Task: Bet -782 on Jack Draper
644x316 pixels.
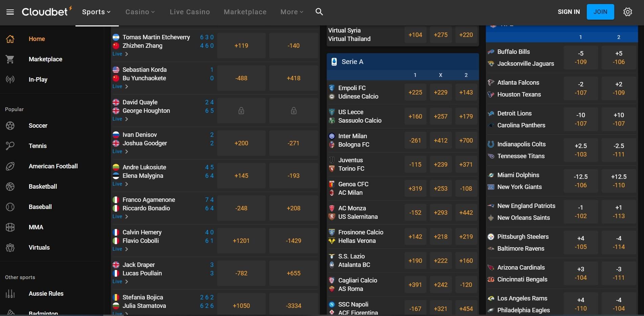Action: click(241, 273)
